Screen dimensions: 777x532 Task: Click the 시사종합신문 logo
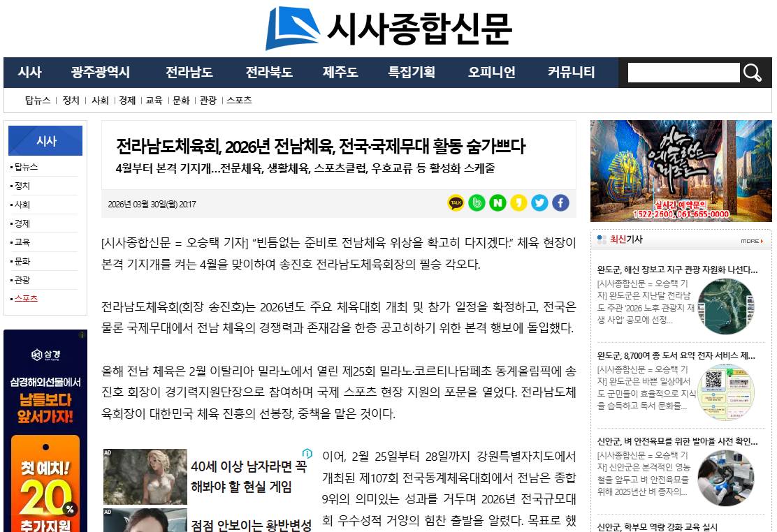coord(388,28)
